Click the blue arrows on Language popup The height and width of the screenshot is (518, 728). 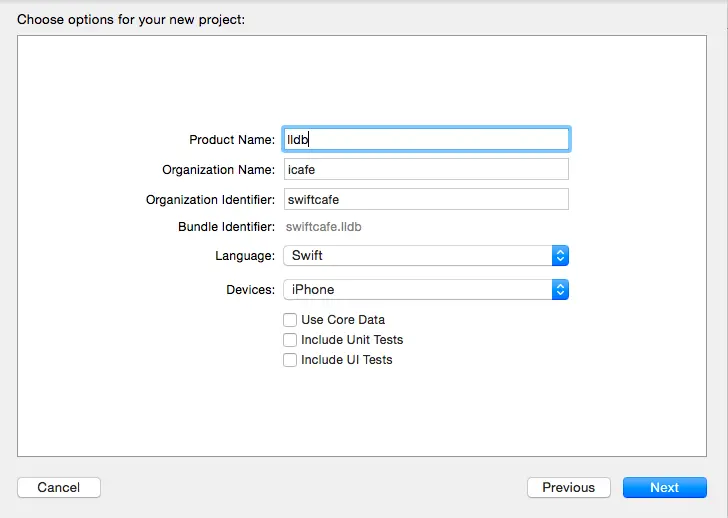(560, 255)
